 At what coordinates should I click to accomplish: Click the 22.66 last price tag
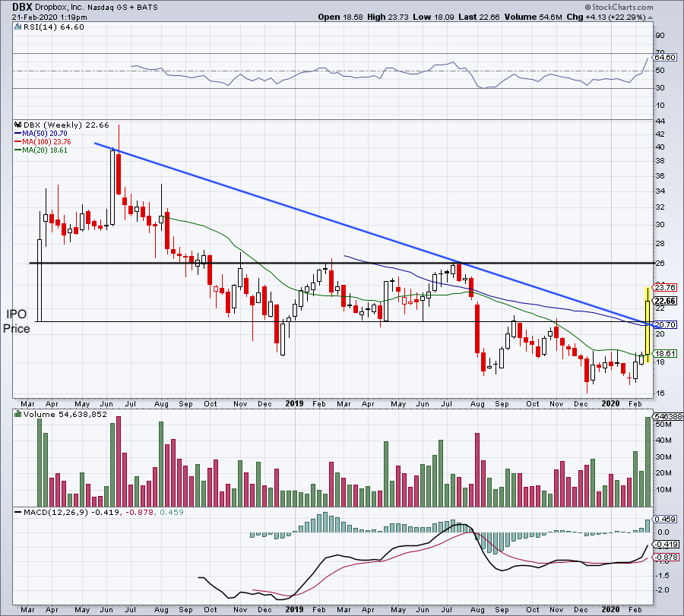click(665, 301)
